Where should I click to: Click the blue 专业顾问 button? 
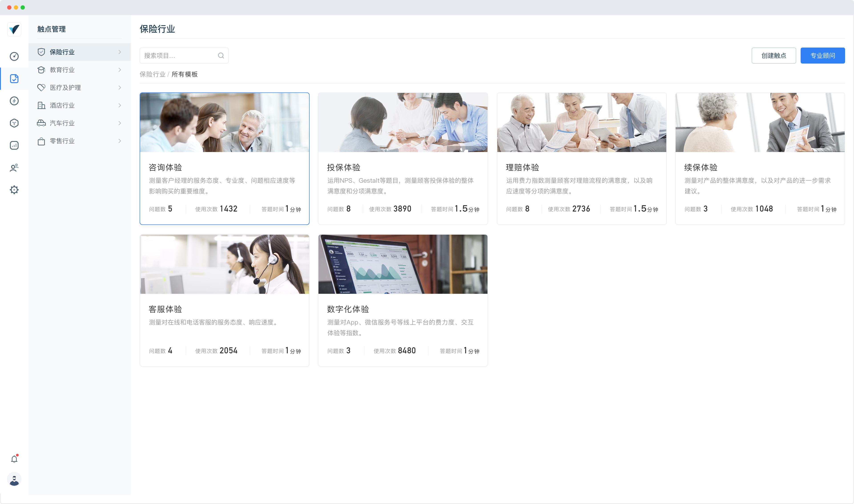point(822,56)
